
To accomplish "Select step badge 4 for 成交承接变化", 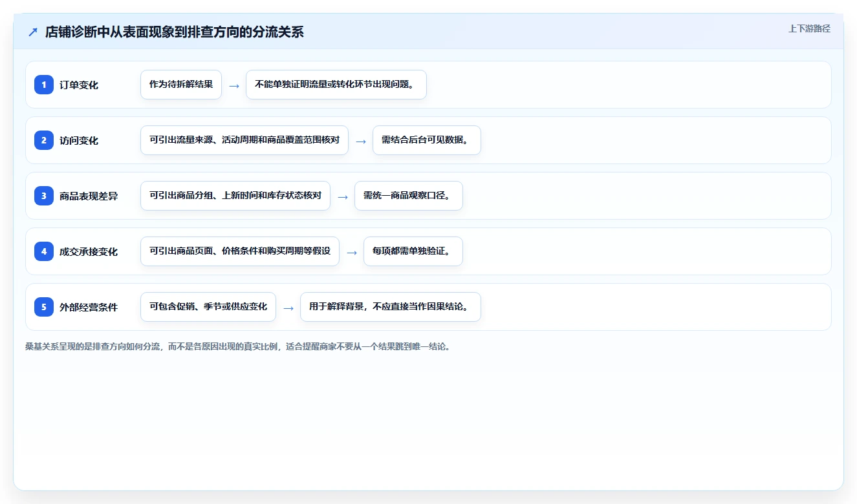I will (44, 251).
